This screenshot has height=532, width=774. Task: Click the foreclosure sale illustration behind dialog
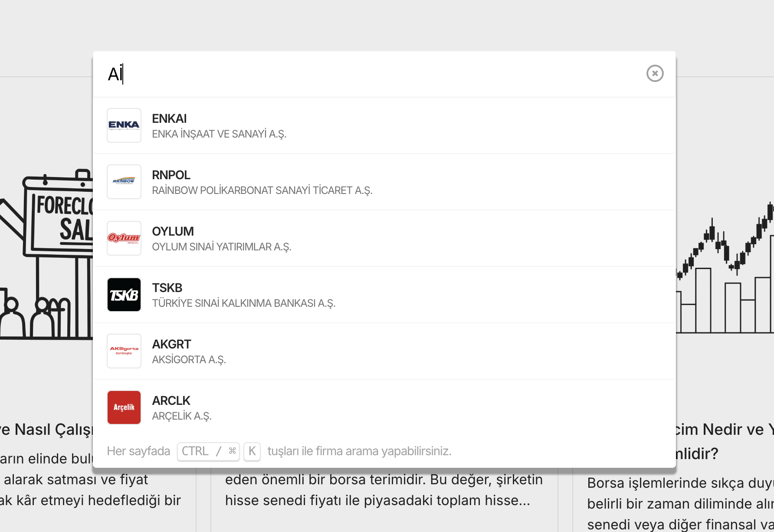46,254
